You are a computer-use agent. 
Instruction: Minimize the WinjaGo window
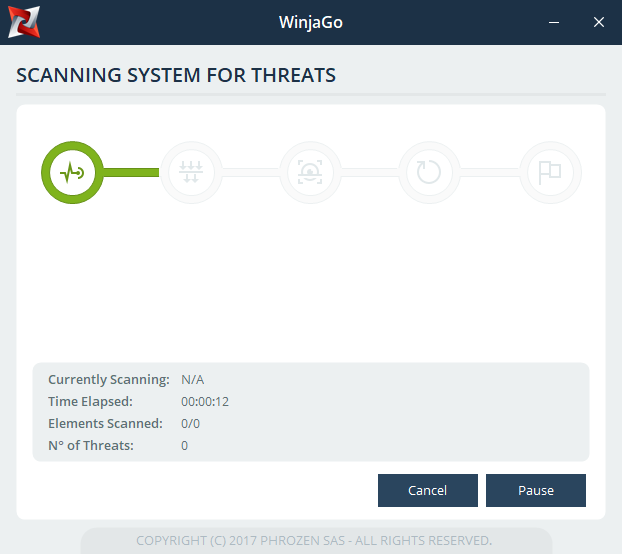(x=554, y=22)
